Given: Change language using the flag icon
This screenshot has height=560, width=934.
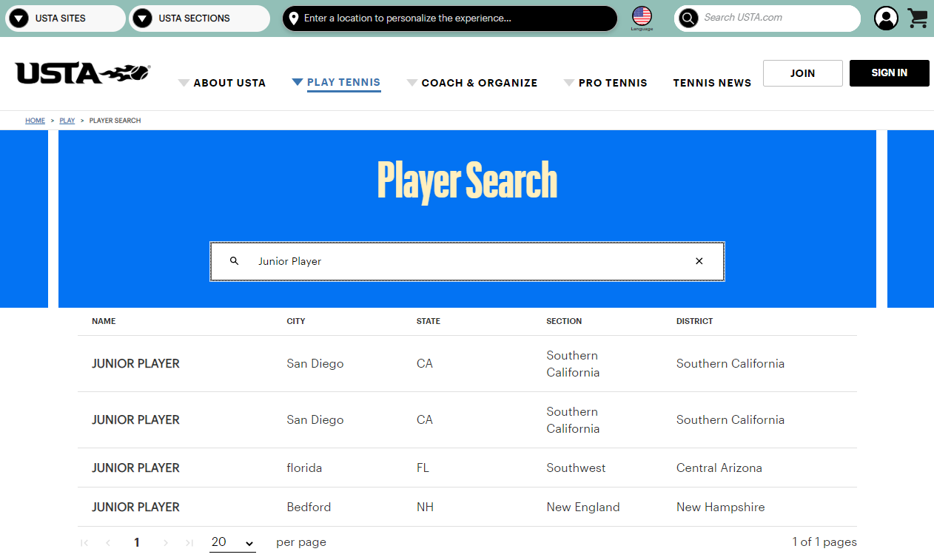Looking at the screenshot, I should (x=641, y=16).
